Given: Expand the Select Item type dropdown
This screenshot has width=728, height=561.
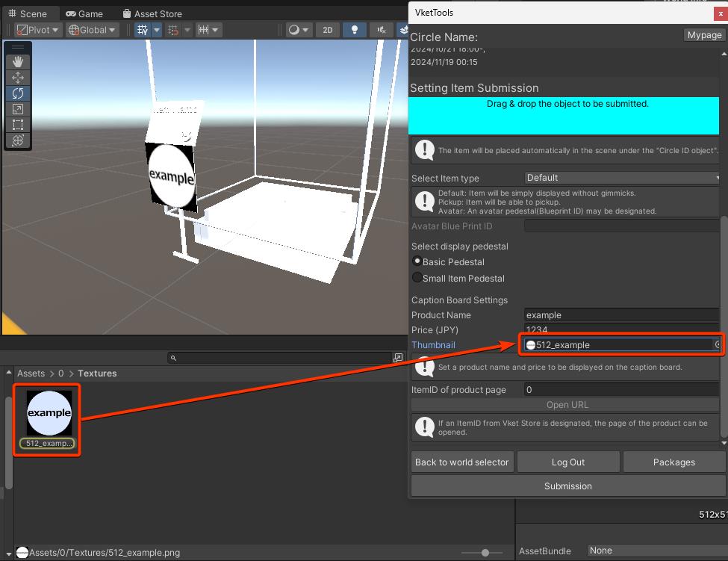Looking at the screenshot, I should (623, 178).
